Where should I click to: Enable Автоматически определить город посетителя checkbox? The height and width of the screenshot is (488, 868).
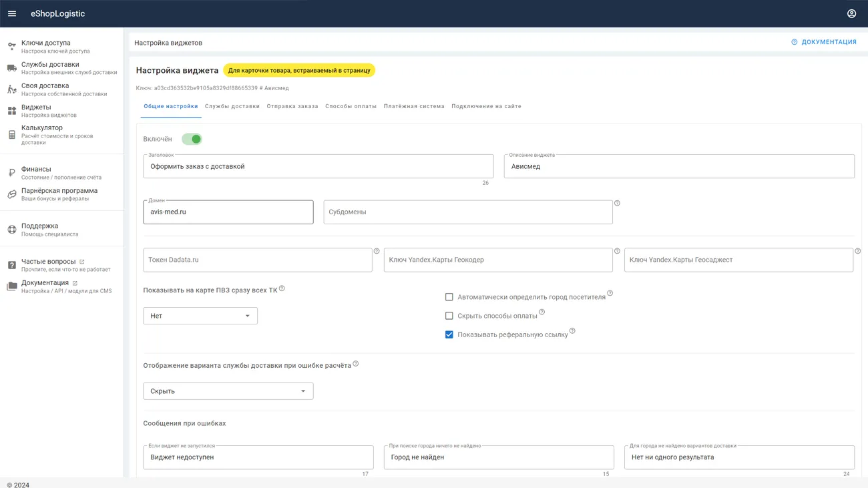point(449,297)
